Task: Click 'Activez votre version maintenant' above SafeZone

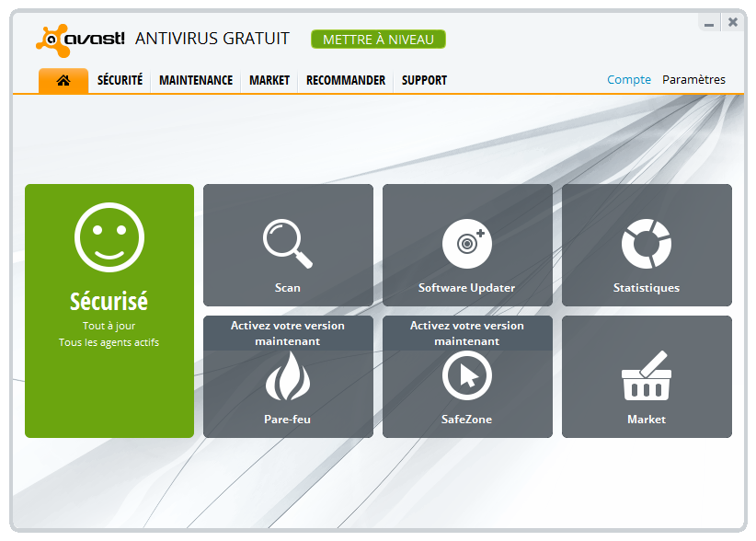Action: pyautogui.click(x=467, y=333)
